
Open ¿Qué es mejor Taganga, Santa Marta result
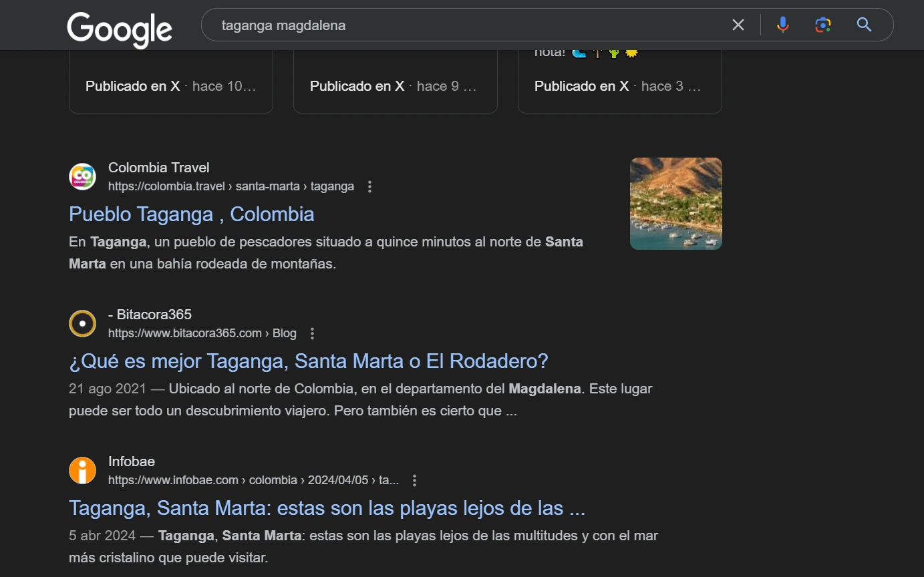click(x=309, y=361)
